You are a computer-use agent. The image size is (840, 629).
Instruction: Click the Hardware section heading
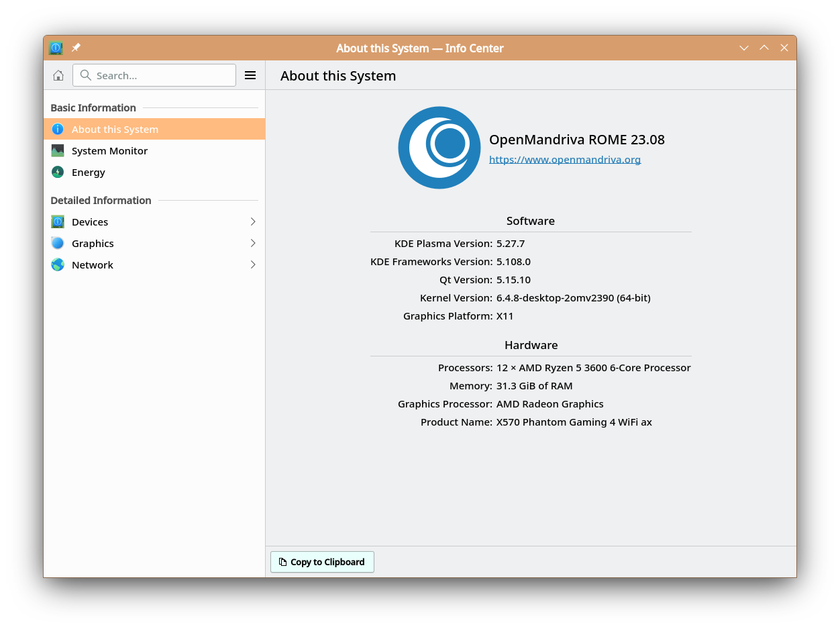(531, 344)
